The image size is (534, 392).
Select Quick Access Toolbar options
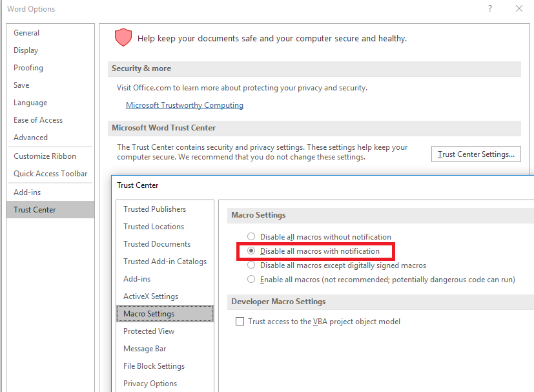click(x=50, y=174)
